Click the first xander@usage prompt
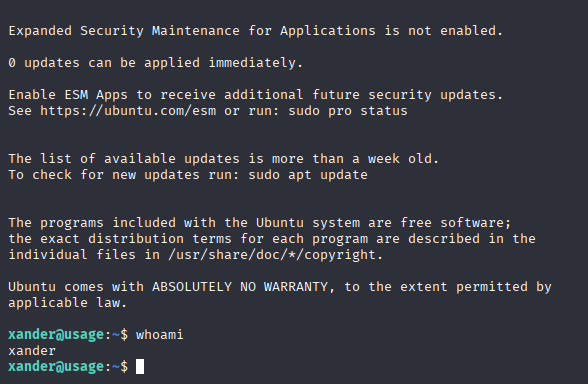The image size is (588, 384). 56,334
